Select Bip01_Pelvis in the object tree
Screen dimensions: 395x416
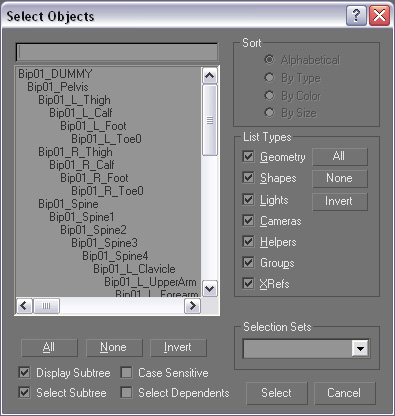coord(58,87)
